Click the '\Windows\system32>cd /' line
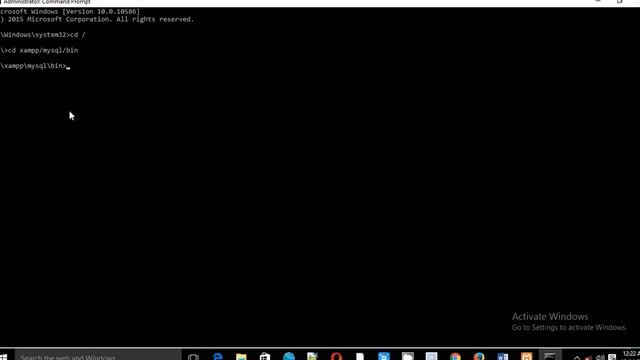The width and height of the screenshot is (640, 360). 43,35
